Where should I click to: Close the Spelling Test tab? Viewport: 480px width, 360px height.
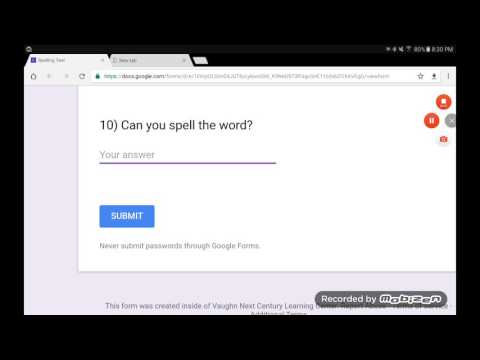pyautogui.click(x=102, y=60)
